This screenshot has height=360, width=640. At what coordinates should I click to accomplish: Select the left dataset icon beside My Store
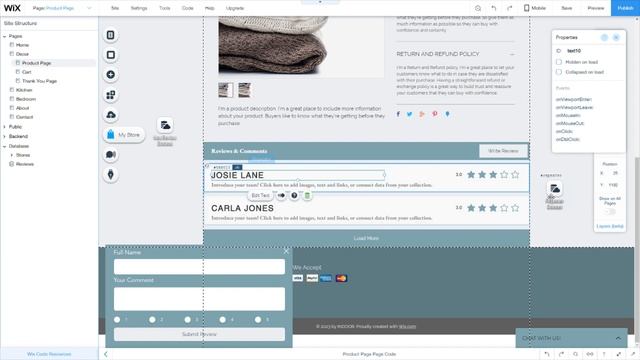(165, 125)
